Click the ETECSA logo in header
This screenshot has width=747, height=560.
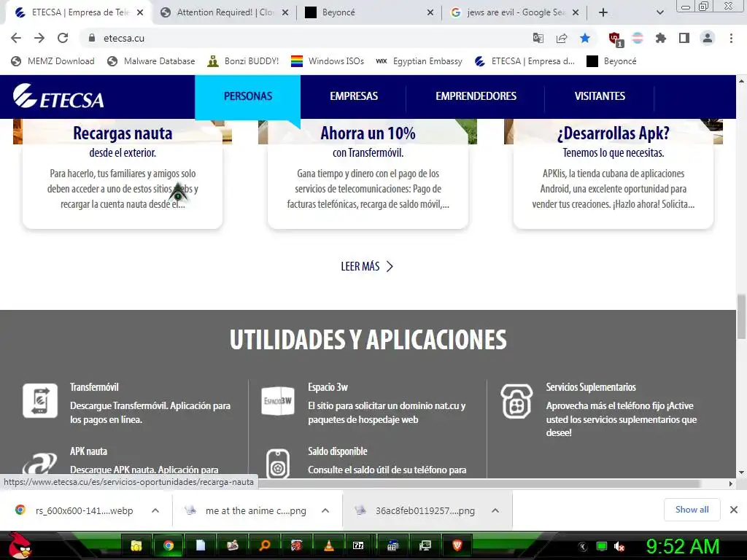(x=58, y=96)
